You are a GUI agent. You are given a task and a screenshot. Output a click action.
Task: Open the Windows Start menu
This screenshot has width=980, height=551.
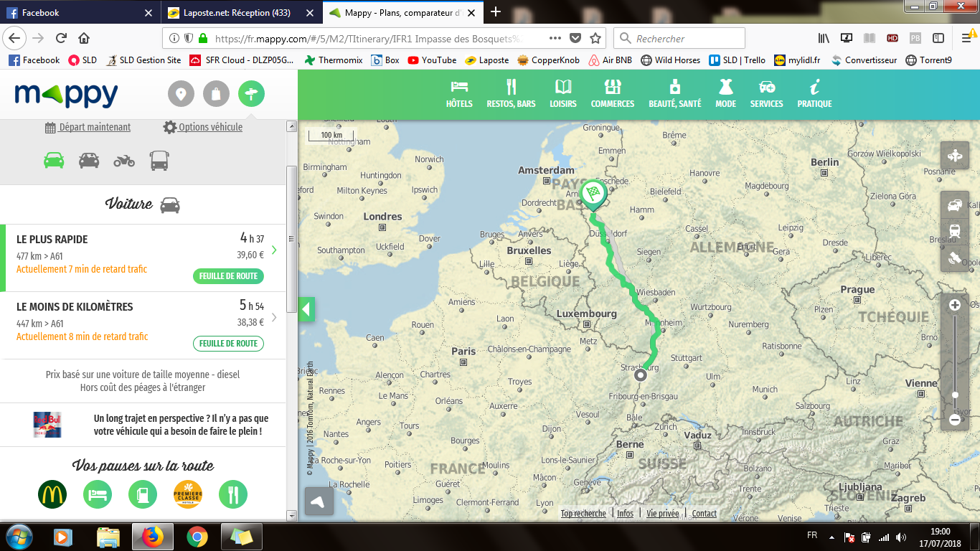[x=18, y=537]
